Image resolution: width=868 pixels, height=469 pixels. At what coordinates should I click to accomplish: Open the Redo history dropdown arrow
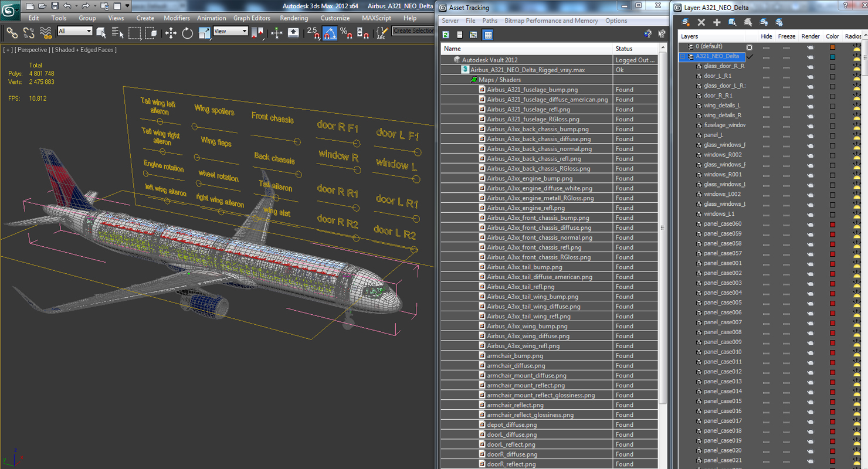pyautogui.click(x=94, y=6)
